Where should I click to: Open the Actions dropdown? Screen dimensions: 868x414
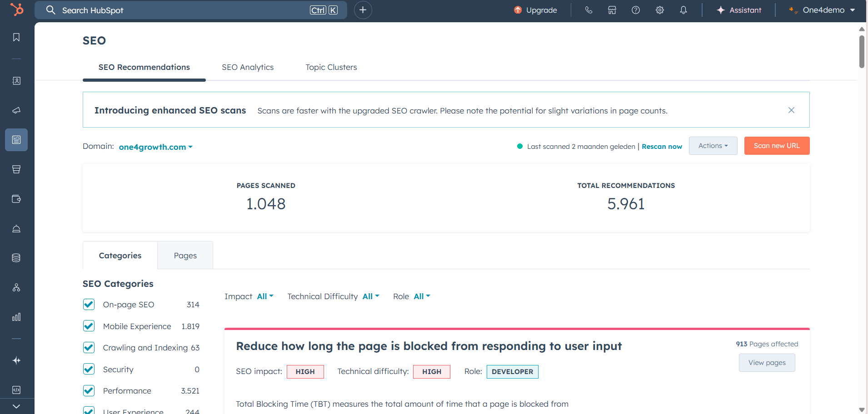[713, 146]
